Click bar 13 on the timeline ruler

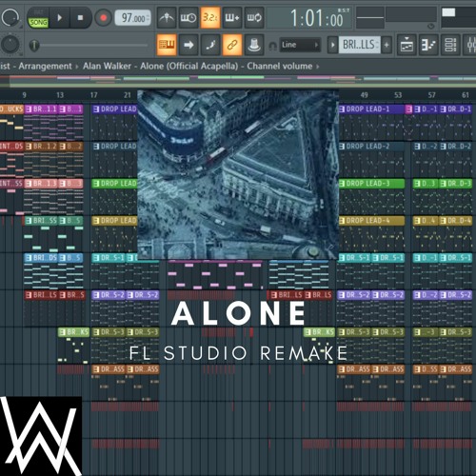60,95
